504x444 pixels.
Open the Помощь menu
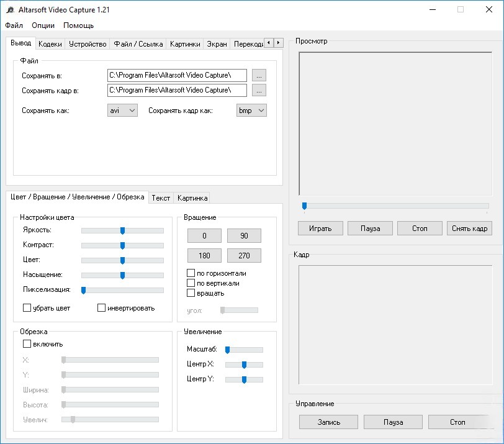(78, 25)
